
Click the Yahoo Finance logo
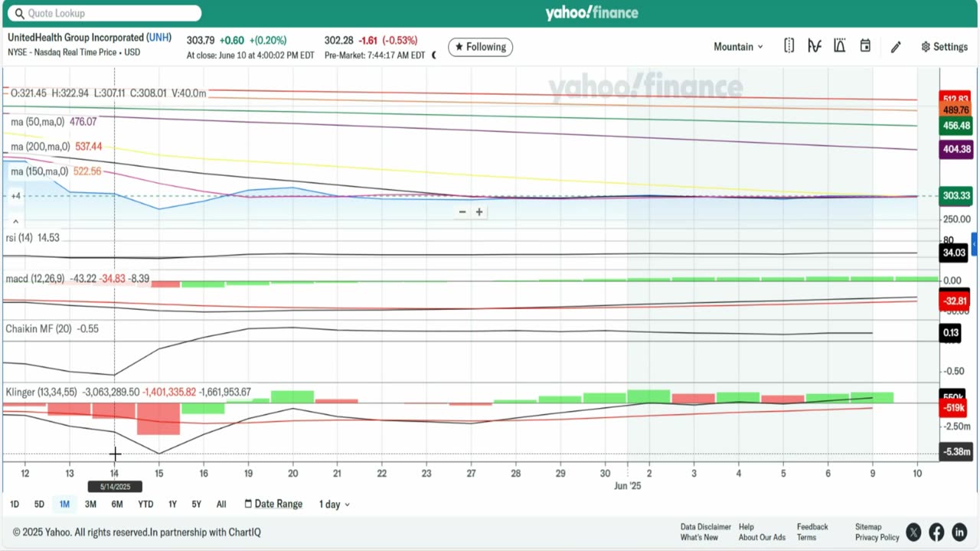[x=591, y=13]
